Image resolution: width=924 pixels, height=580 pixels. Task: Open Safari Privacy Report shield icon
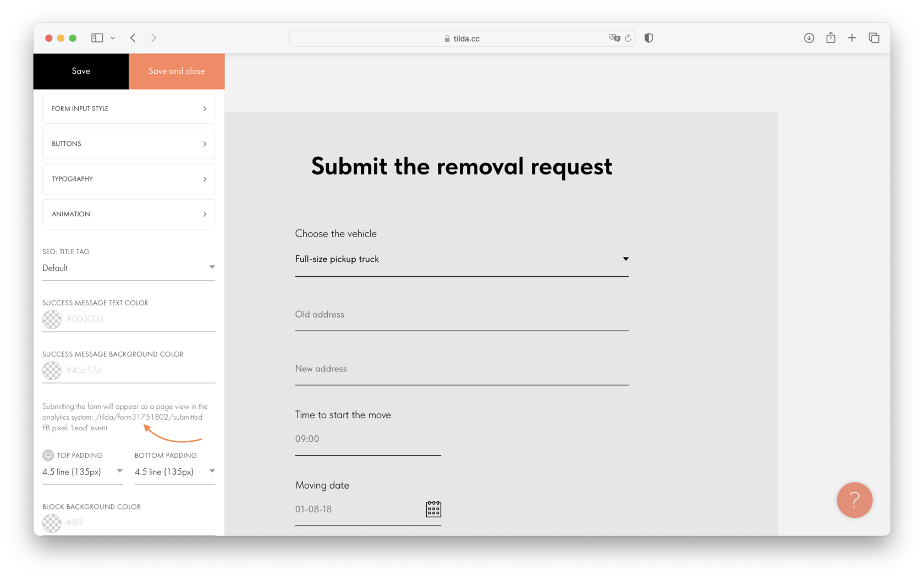point(648,38)
